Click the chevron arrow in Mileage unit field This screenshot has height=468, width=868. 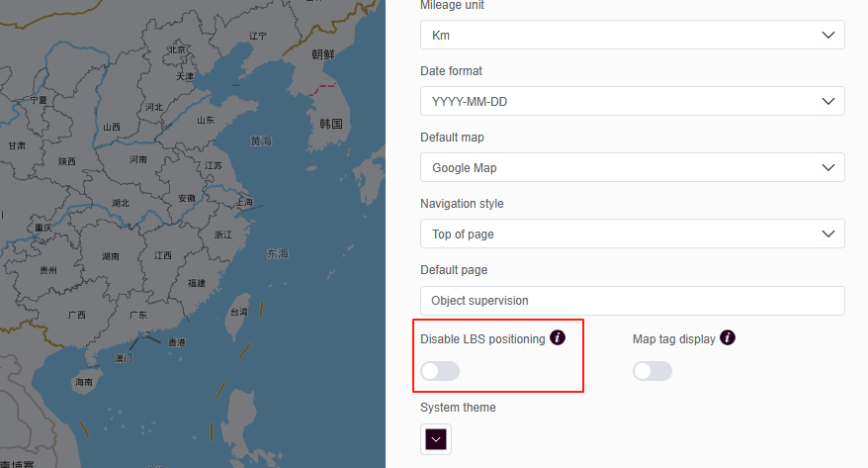(x=828, y=36)
